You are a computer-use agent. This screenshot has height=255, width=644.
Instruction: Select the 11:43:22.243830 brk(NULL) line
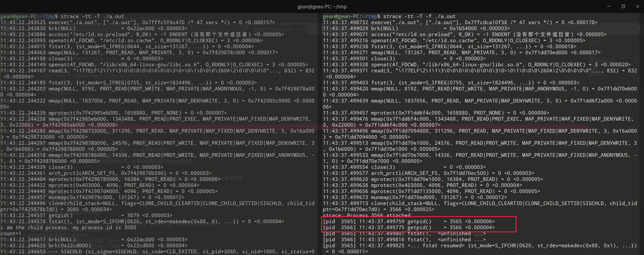tap(94, 28)
